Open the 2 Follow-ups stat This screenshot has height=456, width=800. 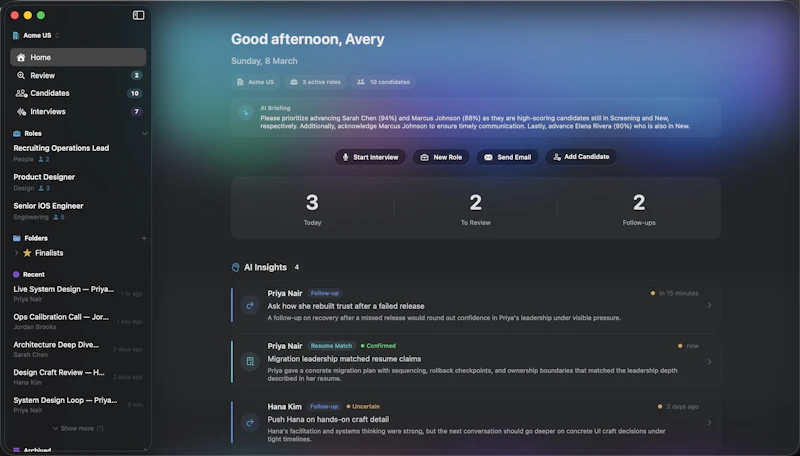639,208
